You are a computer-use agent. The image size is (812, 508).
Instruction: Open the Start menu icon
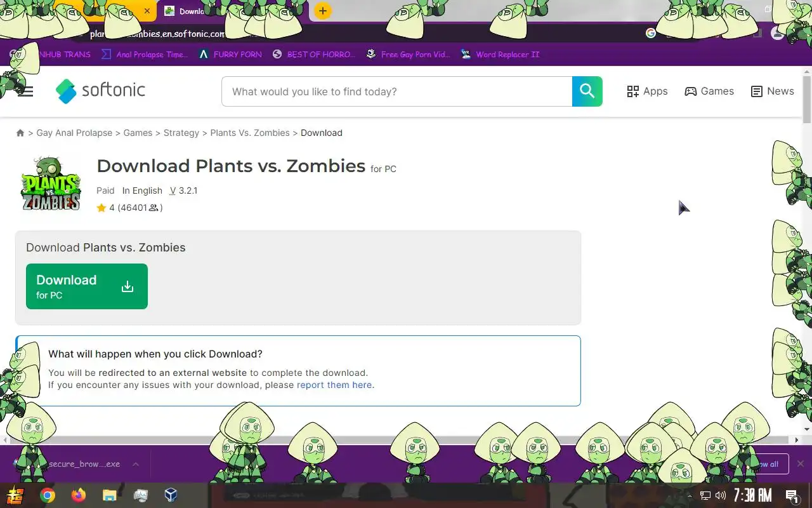pyautogui.click(x=16, y=495)
